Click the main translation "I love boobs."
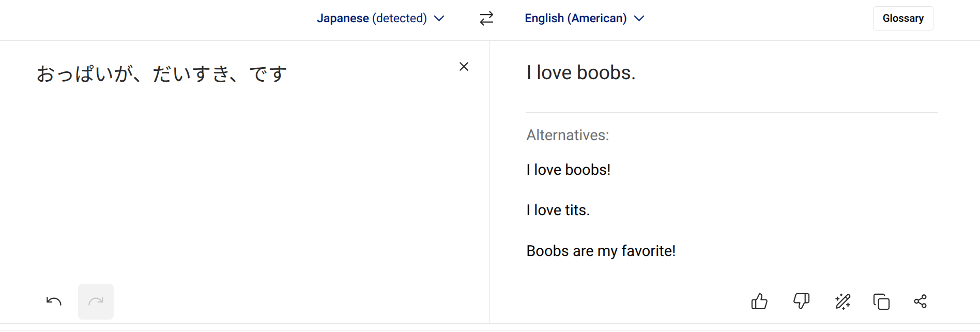980x332 pixels. [x=581, y=73]
